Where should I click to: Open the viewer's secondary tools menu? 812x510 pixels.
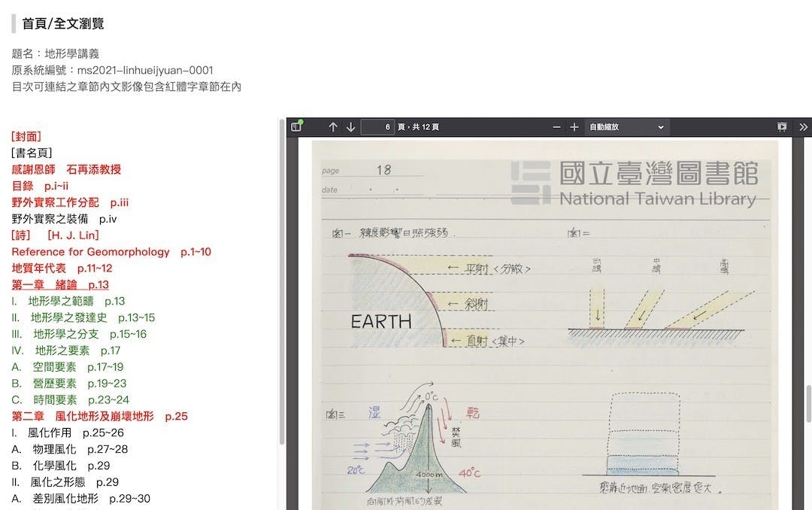click(x=803, y=127)
